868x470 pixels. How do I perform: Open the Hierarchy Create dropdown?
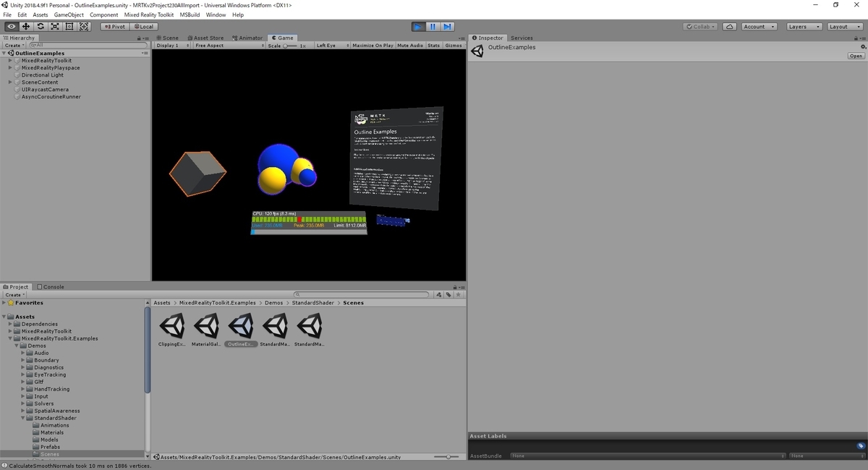click(14, 45)
